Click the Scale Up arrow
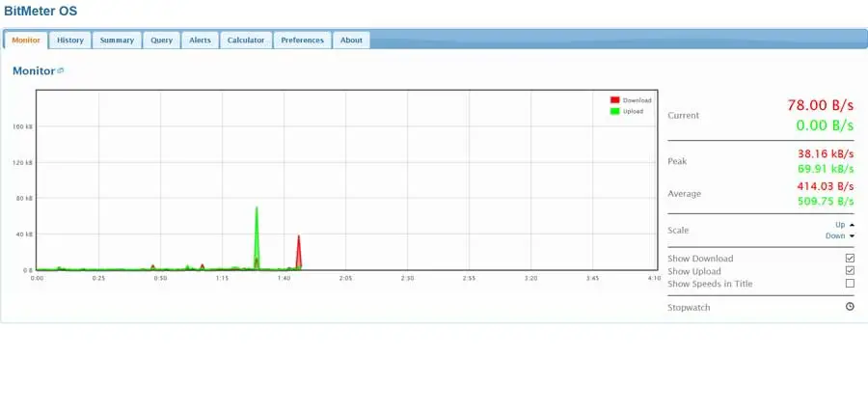The image size is (868, 413). [x=852, y=225]
